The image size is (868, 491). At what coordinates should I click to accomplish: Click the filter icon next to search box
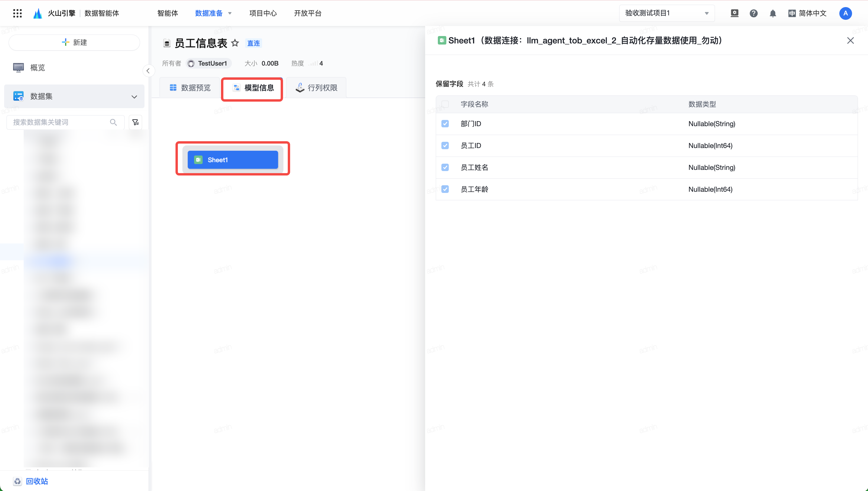[x=136, y=122]
